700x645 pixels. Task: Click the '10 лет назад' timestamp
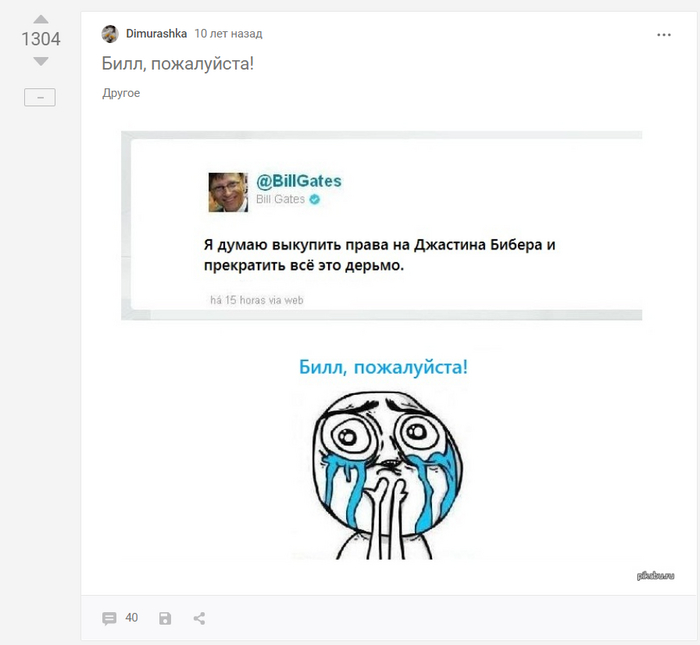tap(228, 34)
